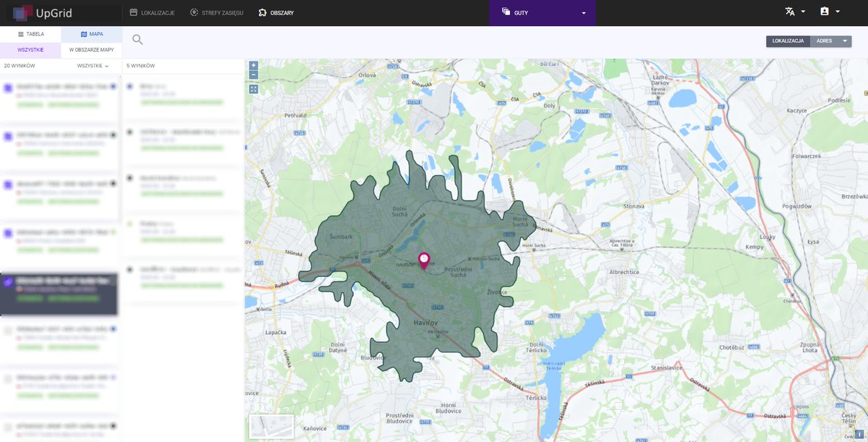This screenshot has height=442, width=868.
Task: Click the 'Kempy' map label
Action: coord(754,247)
